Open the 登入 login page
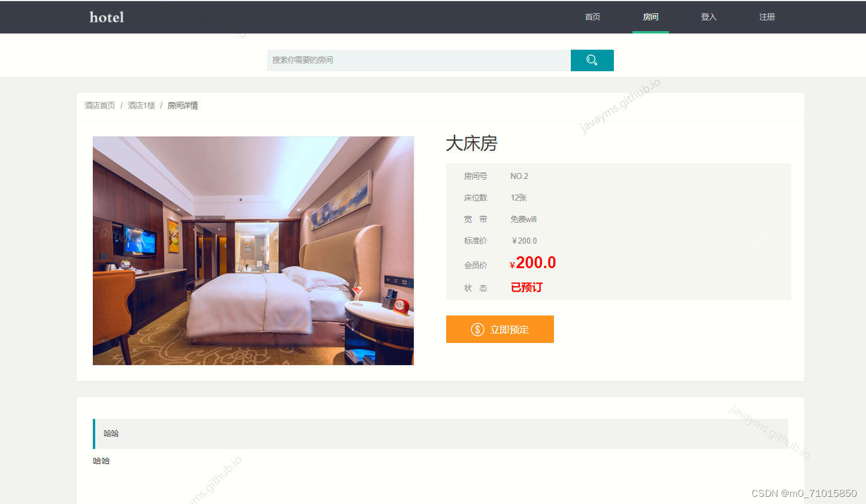The height and width of the screenshot is (504, 866). coord(708,17)
